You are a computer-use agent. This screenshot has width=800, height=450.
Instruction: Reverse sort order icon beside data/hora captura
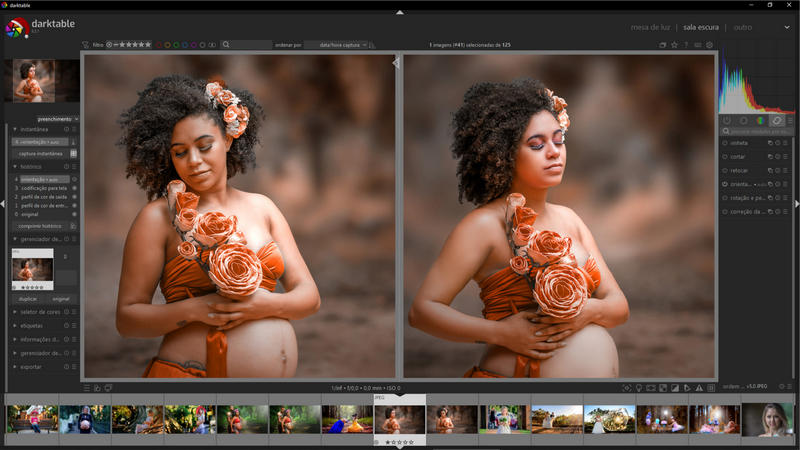[372, 45]
